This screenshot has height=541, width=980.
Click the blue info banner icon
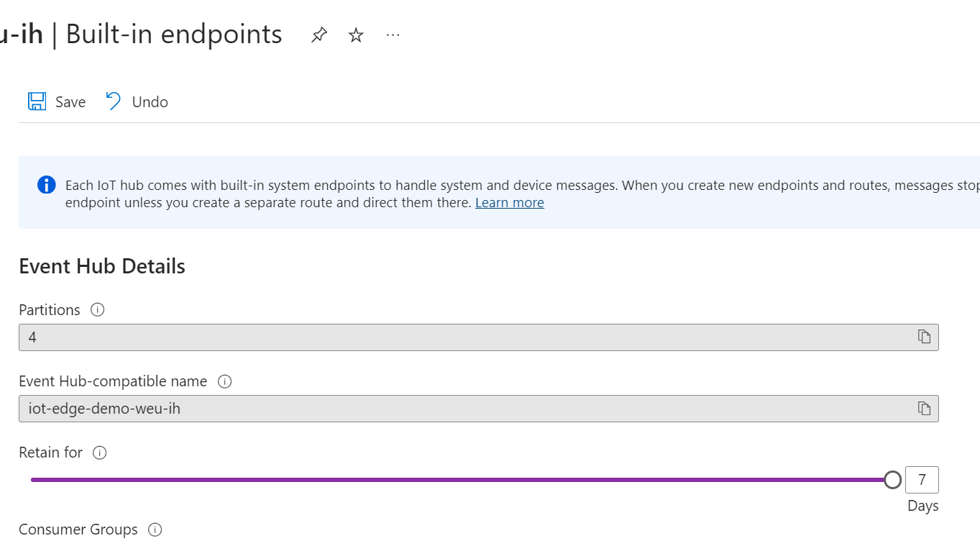point(46,184)
